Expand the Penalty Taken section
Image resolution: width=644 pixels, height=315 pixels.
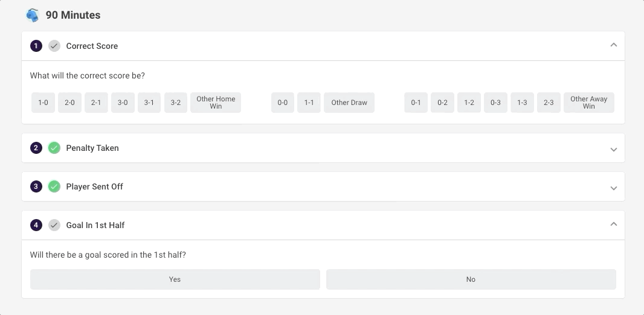click(613, 149)
